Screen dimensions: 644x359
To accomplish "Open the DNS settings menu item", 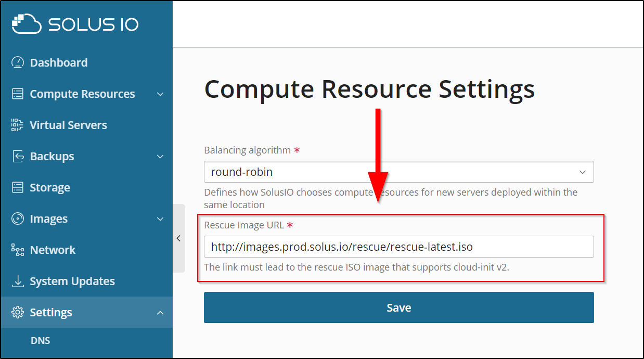I will coord(40,341).
